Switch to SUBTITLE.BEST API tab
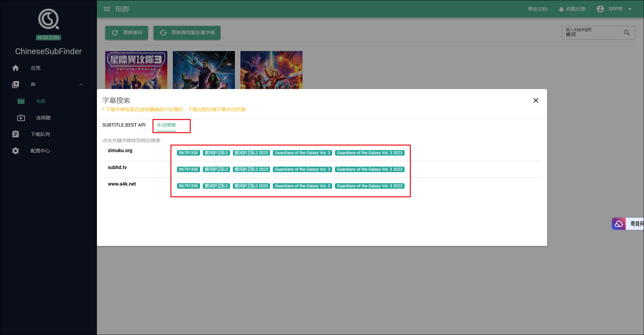The height and width of the screenshot is (335, 644). (124, 125)
